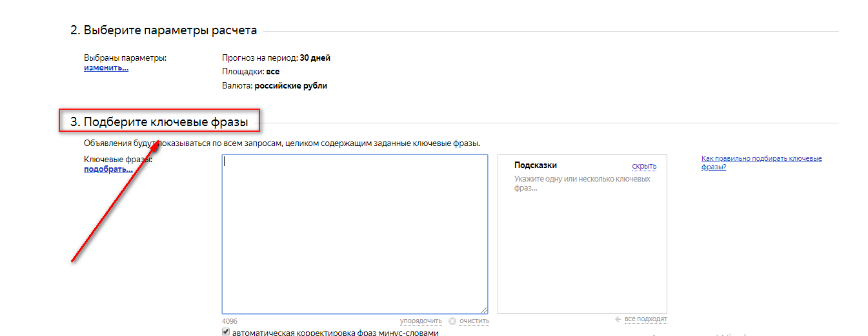
Task: Click the "российские рубли" currency value
Action: point(290,86)
